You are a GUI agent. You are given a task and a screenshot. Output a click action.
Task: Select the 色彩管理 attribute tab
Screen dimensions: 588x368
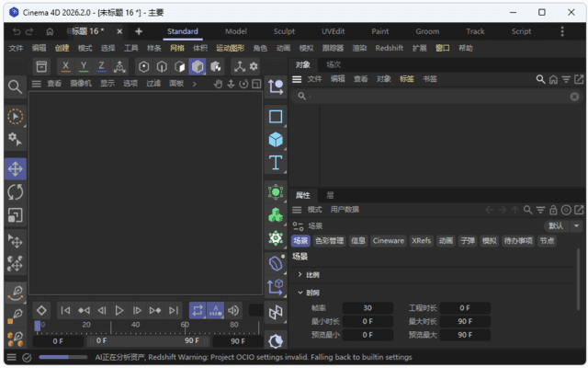click(329, 241)
